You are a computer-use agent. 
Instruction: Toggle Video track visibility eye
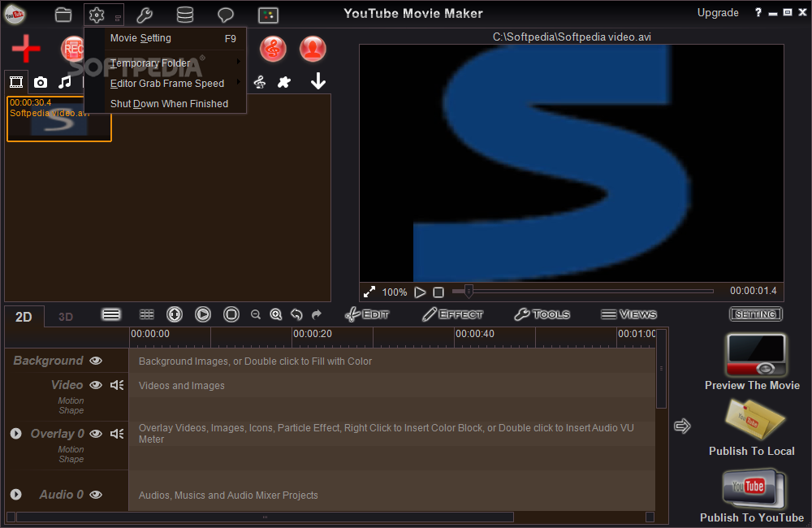(x=96, y=385)
